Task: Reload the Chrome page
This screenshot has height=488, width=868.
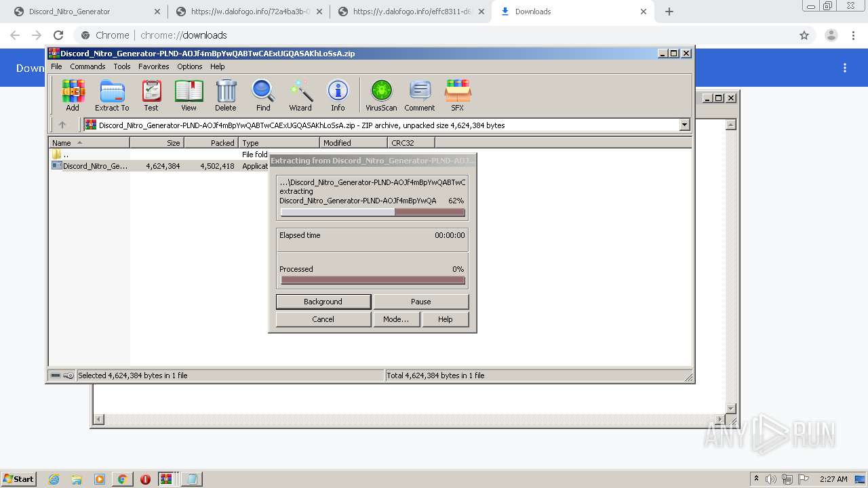Action: (58, 35)
